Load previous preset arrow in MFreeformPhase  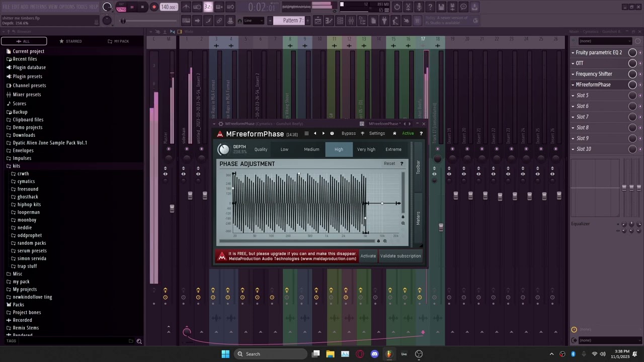[315, 134]
